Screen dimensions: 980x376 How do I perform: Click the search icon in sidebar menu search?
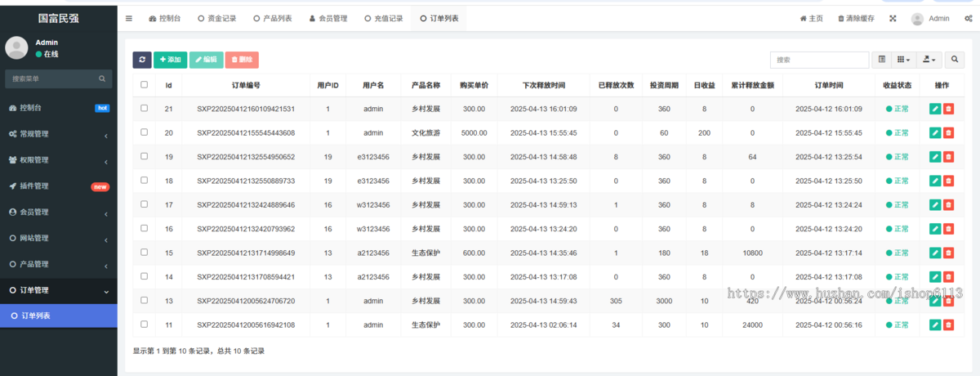click(x=102, y=78)
